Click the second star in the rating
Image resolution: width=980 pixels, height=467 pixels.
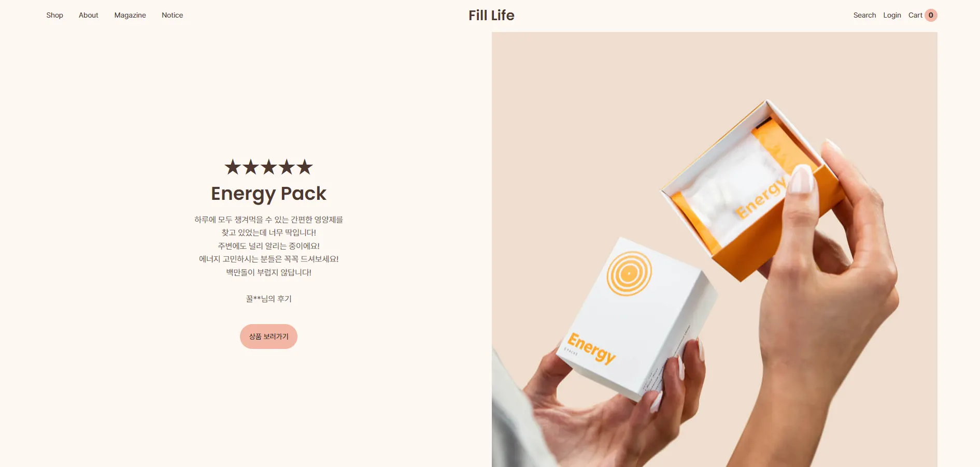[251, 167]
